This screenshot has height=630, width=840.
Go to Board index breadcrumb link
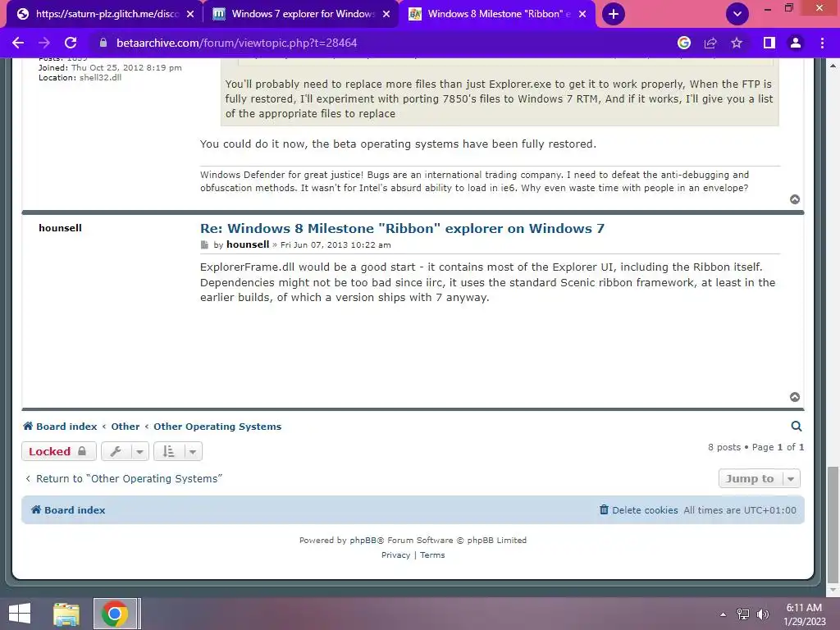tap(60, 427)
